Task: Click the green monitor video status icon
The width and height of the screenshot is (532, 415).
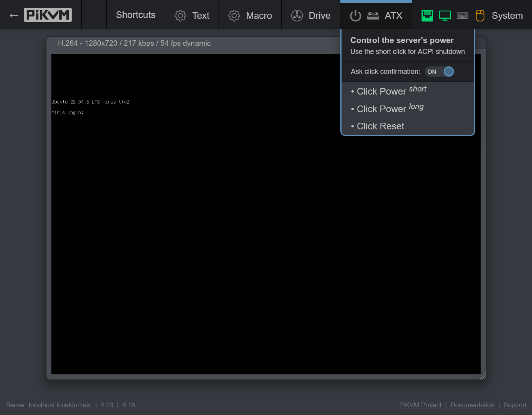Action: pyautogui.click(x=445, y=16)
